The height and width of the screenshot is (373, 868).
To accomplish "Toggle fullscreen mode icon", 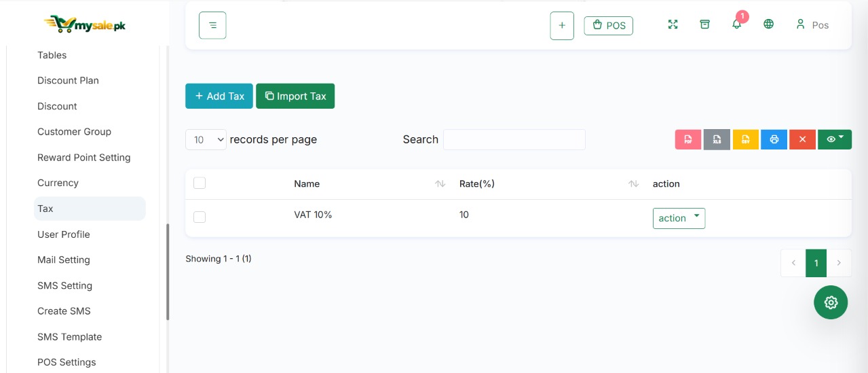I will pyautogui.click(x=673, y=24).
